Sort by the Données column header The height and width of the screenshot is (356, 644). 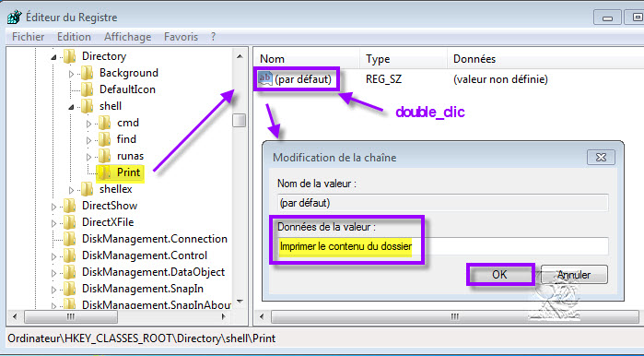point(545,59)
